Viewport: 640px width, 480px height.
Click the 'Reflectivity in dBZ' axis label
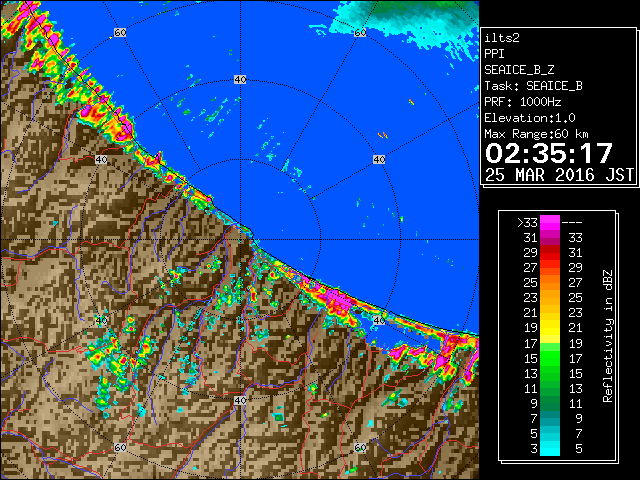coord(607,336)
